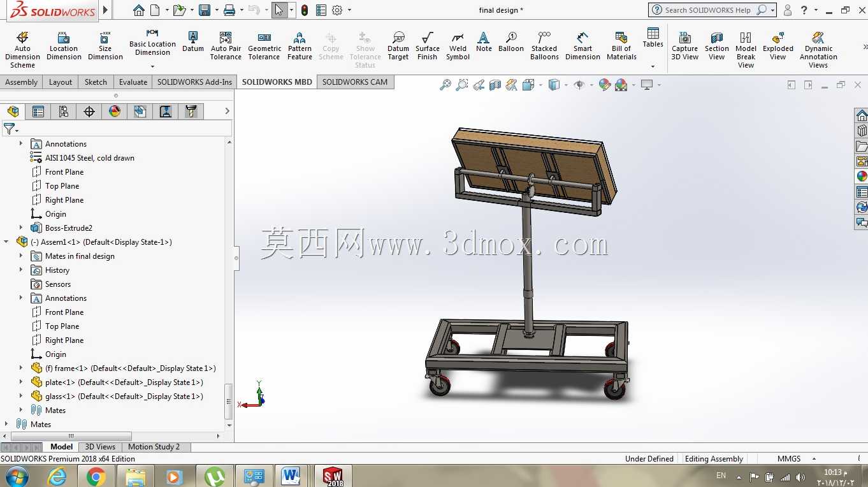Create a Model Break View
Viewport: 868px width, 487px height.
point(746,50)
